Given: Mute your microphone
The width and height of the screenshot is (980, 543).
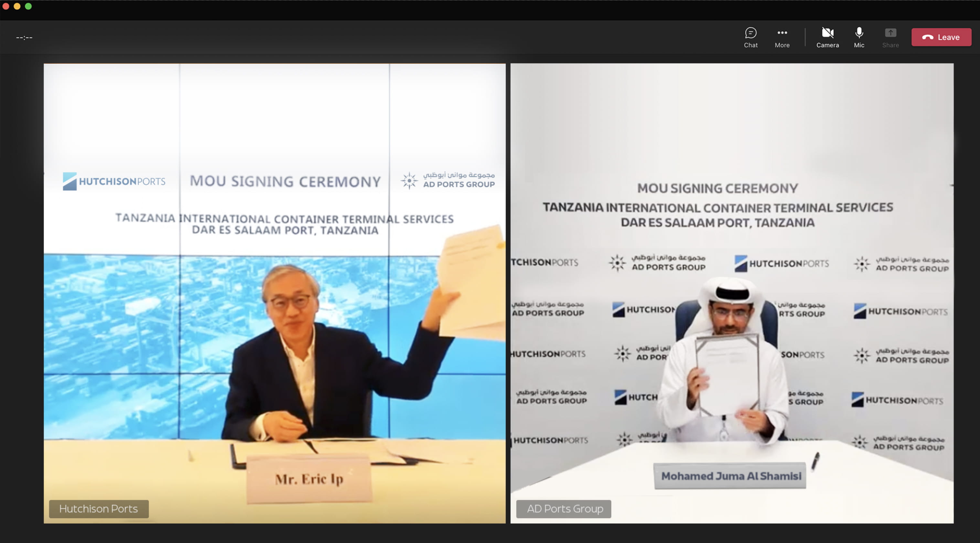Looking at the screenshot, I should tap(859, 37).
